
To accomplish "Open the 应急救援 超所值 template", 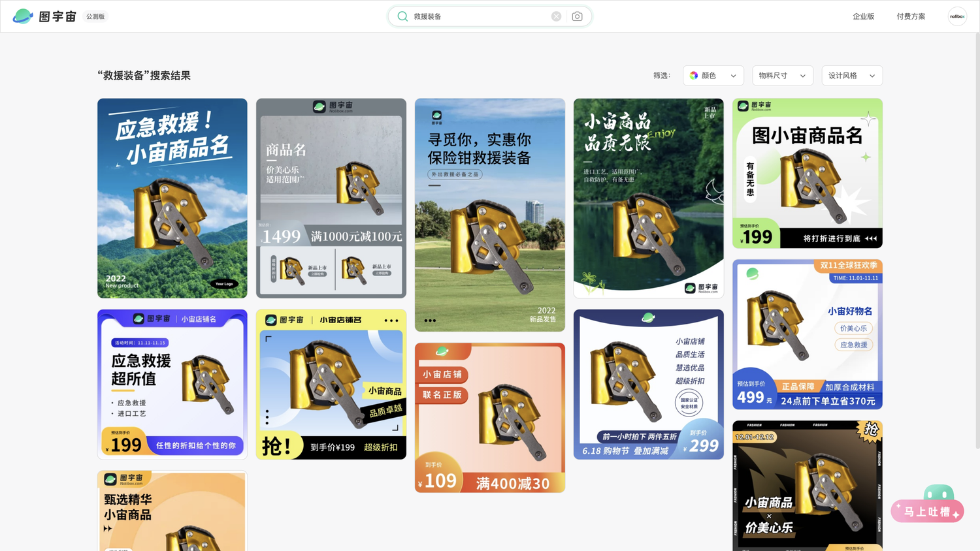I will click(x=172, y=385).
